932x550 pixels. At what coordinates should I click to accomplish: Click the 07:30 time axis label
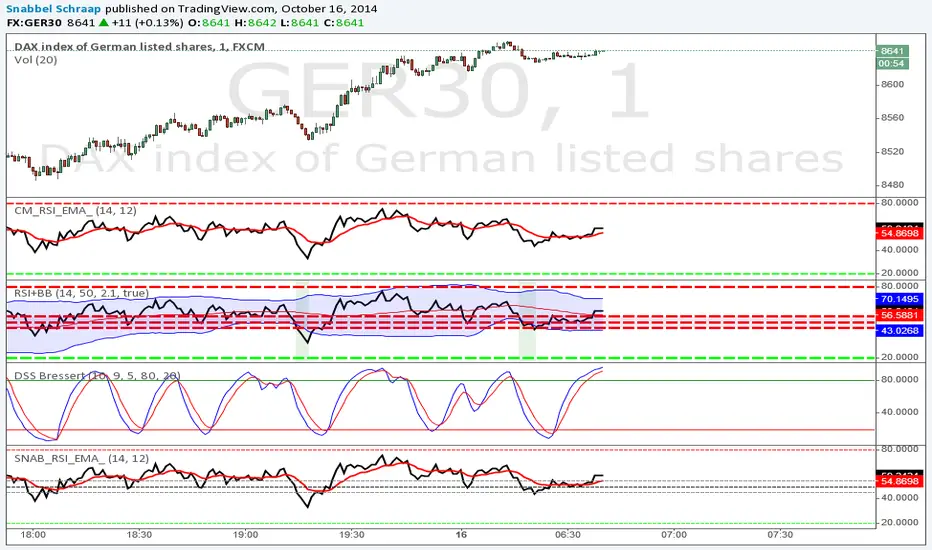(x=780, y=535)
